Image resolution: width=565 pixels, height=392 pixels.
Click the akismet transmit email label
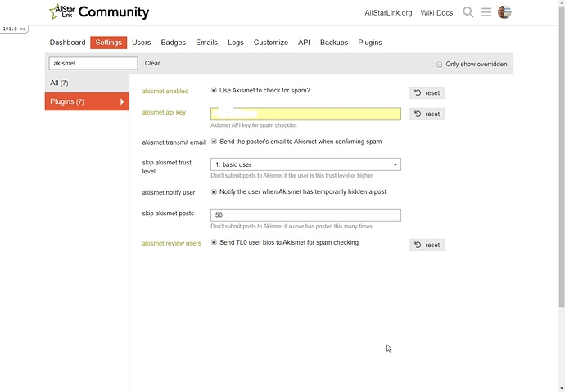(x=174, y=142)
